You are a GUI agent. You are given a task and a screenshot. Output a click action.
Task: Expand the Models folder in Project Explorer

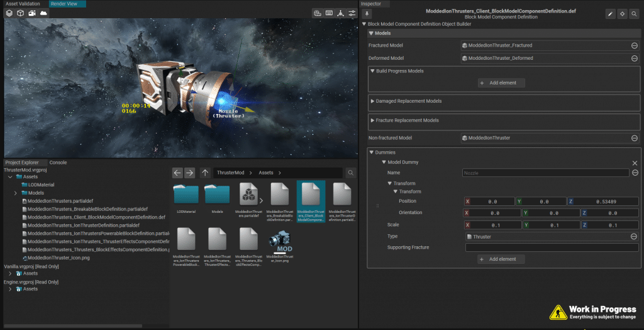[x=15, y=193]
